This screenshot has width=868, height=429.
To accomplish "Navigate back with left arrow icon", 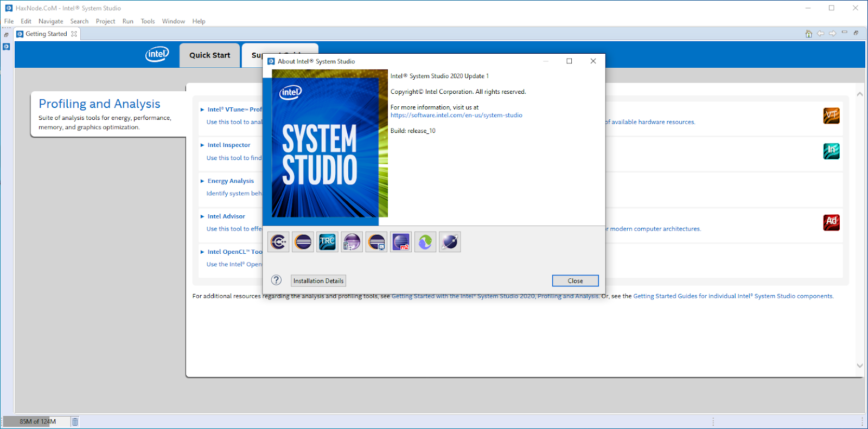I will click(x=821, y=34).
